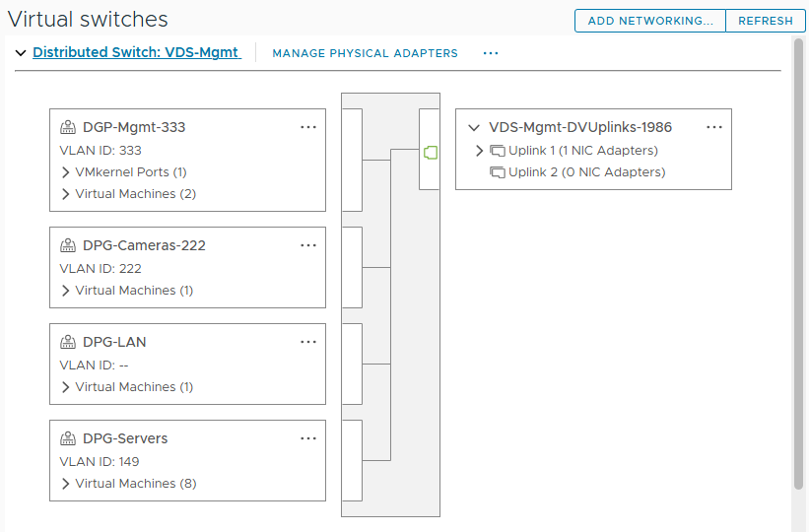Click the DPG-Cameras-222 port group icon
This screenshot has width=809, height=532.
68,245
